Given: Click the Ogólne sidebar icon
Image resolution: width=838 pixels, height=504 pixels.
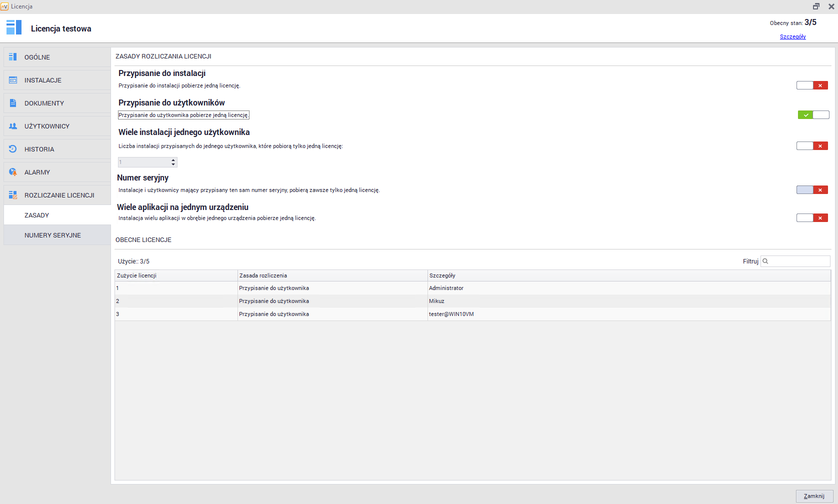Looking at the screenshot, I should click(13, 57).
